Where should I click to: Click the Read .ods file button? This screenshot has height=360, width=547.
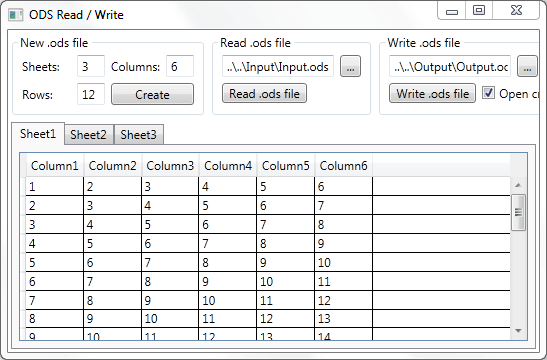264,93
